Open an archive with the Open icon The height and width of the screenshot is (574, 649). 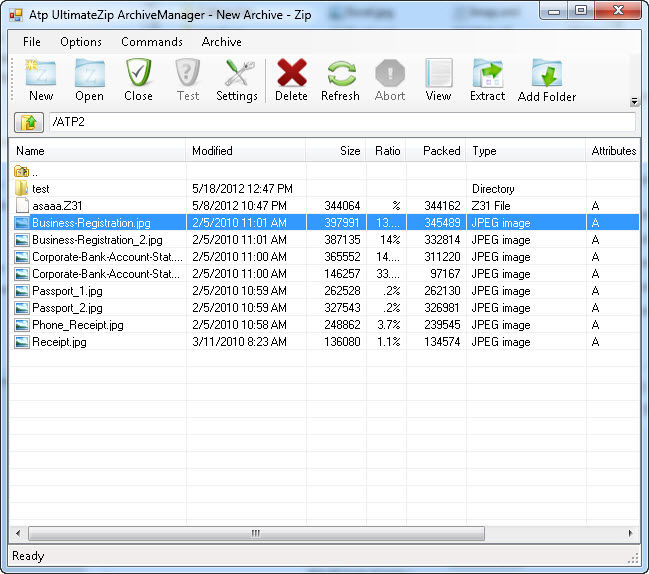click(x=89, y=73)
